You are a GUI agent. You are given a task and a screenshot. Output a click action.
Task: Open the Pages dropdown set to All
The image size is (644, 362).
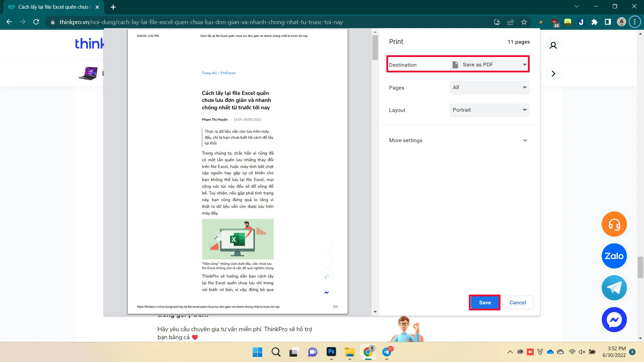tap(489, 87)
